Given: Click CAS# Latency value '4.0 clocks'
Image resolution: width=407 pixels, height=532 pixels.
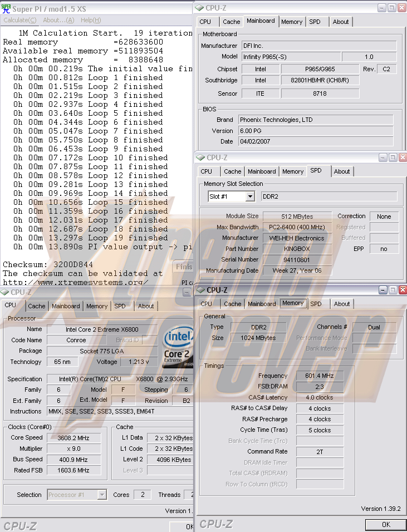Looking at the screenshot, I should [320, 397].
